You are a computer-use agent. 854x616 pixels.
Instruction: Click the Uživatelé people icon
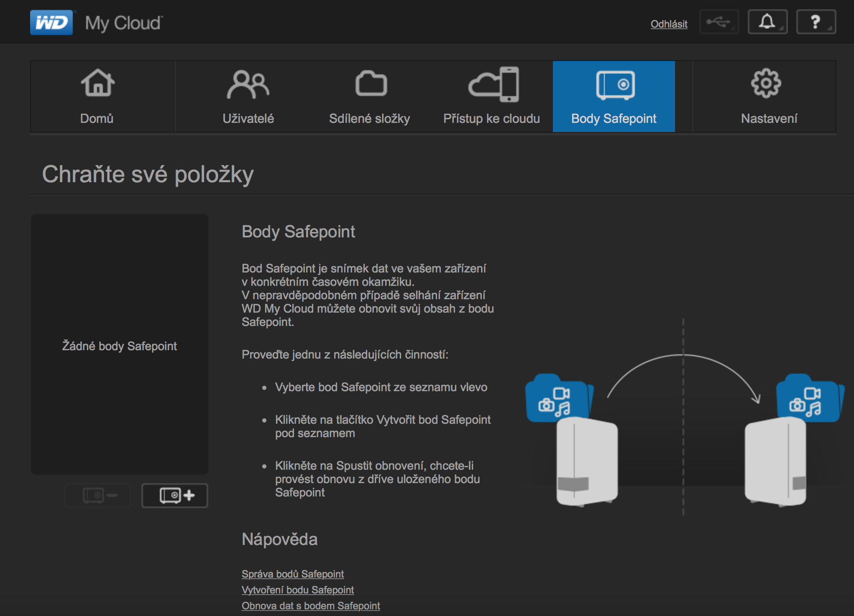248,84
